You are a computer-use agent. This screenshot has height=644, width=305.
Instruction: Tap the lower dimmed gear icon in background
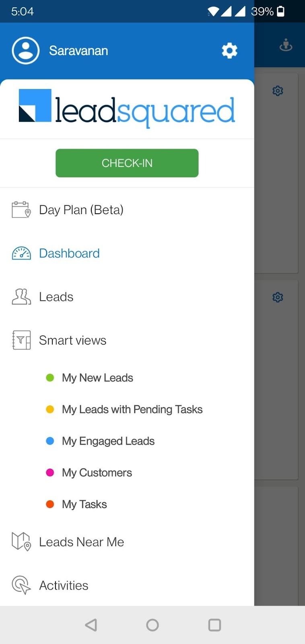[278, 297]
